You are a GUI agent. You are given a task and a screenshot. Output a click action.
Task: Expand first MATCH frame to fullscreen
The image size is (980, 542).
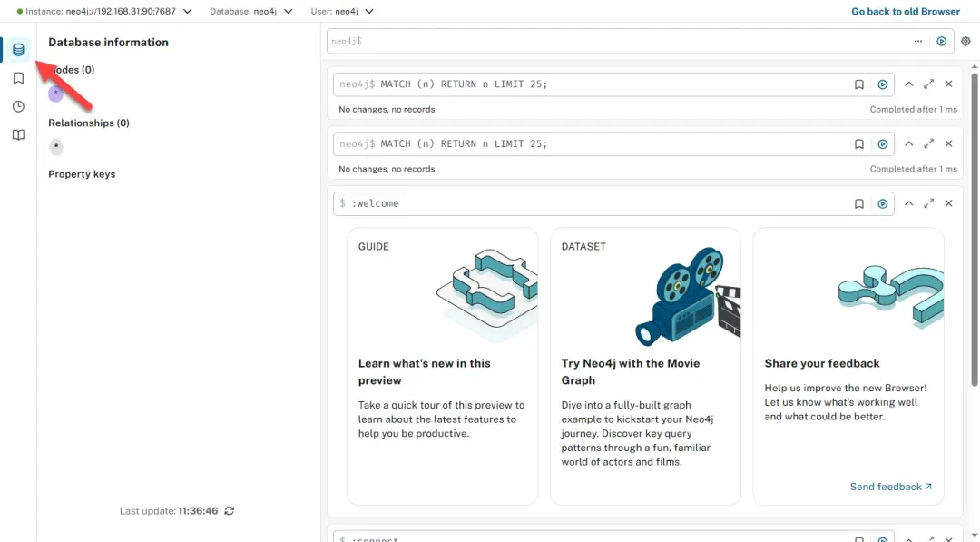(x=929, y=84)
